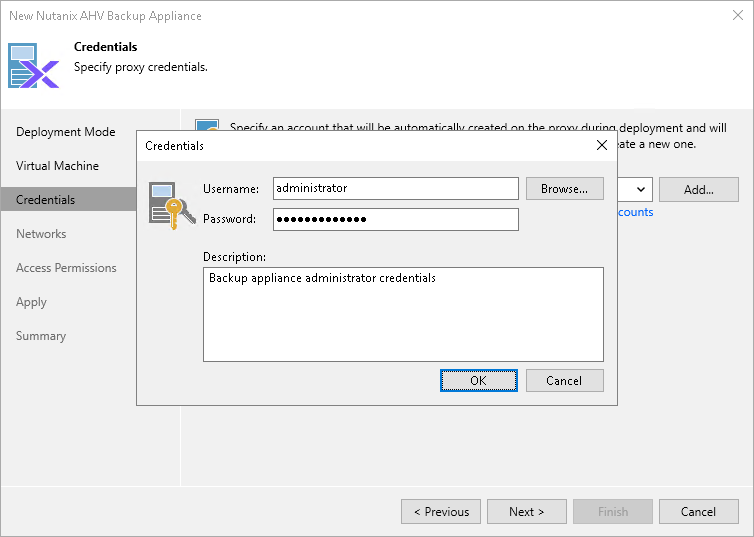Go to Virtual Machine step

coord(58,166)
